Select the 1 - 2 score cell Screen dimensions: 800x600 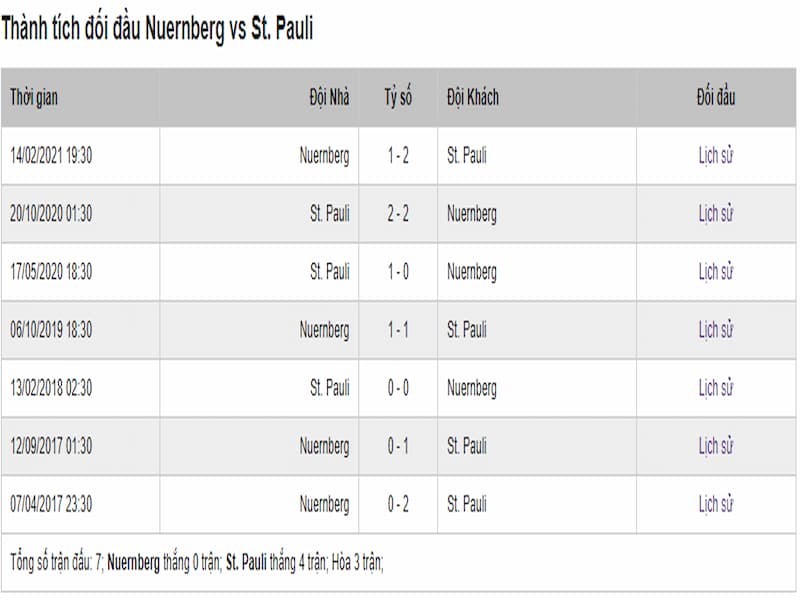398,156
